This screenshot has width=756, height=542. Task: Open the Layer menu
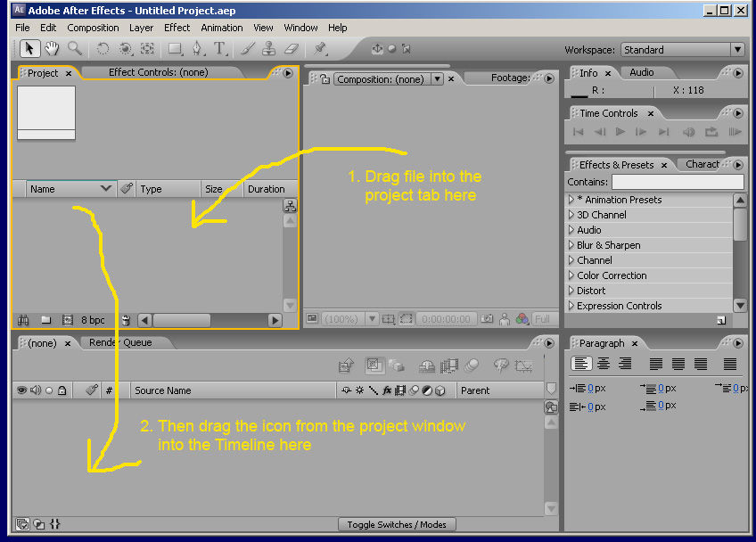tap(141, 28)
